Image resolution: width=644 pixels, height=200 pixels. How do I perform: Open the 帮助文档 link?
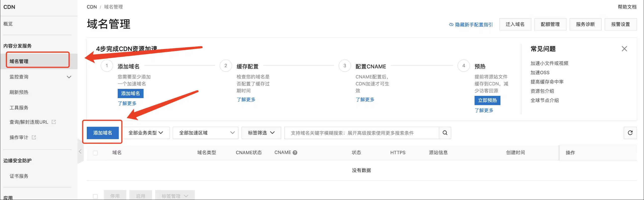click(x=627, y=7)
